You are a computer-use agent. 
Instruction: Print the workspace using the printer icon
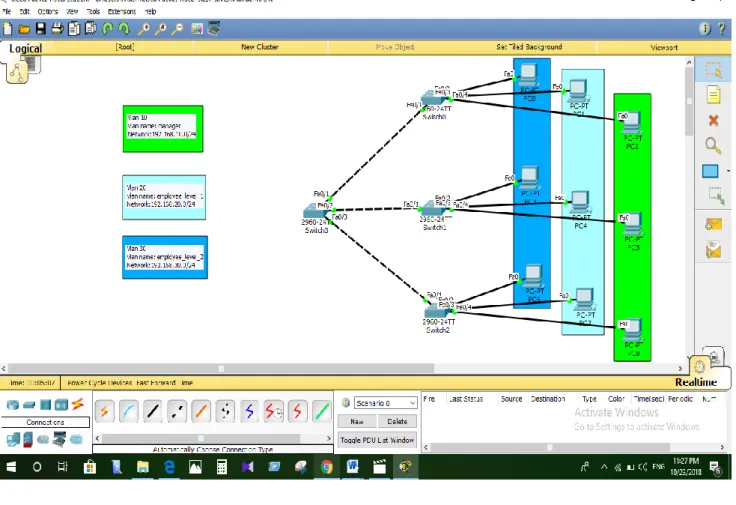point(57,29)
